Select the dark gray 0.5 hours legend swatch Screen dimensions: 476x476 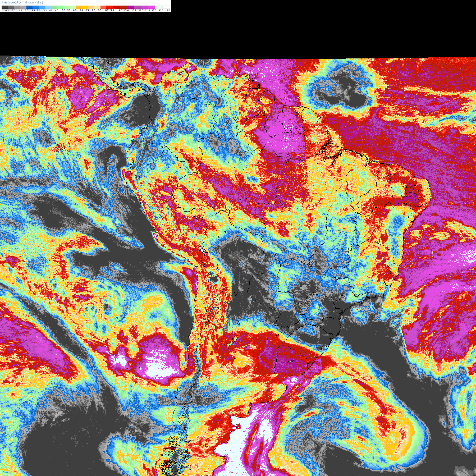pyautogui.click(x=4, y=7)
